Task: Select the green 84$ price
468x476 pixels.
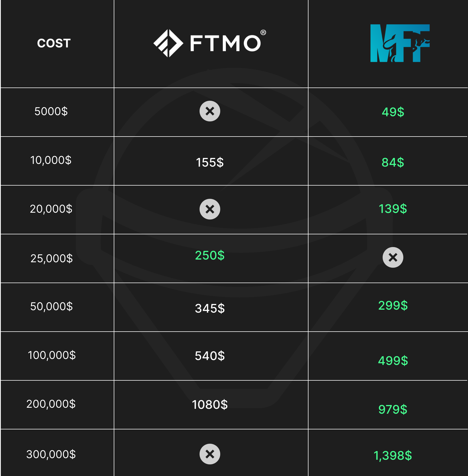Action: 393,163
